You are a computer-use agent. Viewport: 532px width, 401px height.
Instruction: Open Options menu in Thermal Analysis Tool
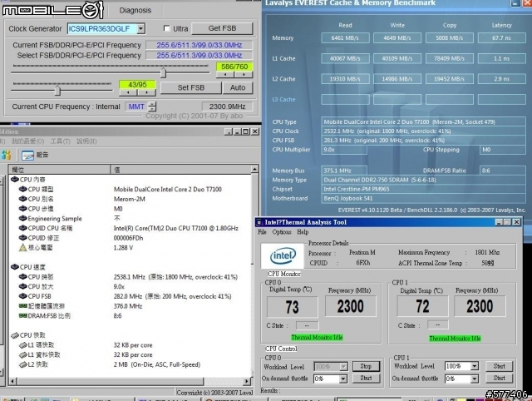282,232
